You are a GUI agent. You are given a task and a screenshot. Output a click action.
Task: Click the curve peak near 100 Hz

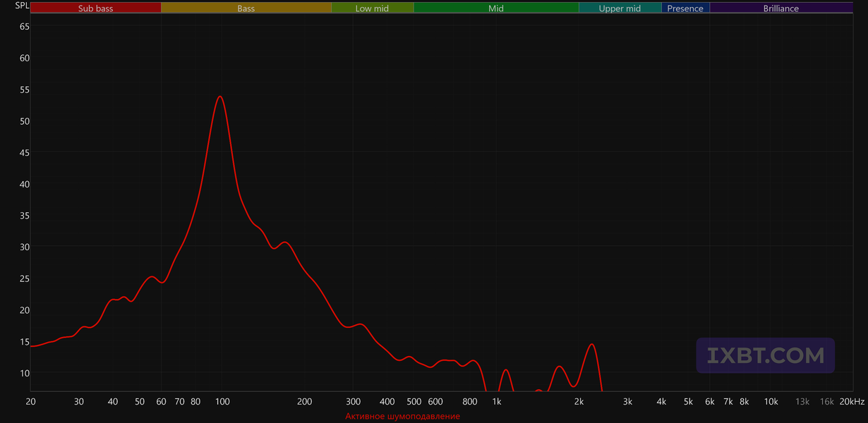point(220,97)
